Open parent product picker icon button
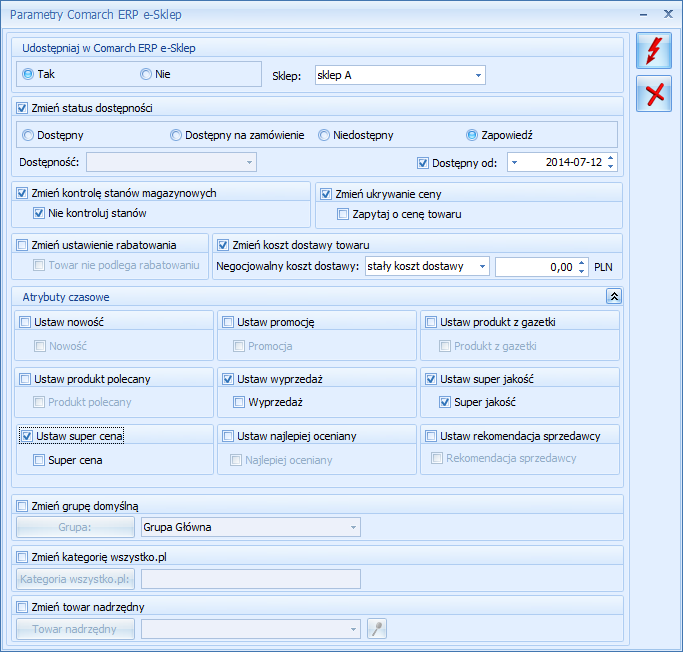This screenshot has height=652, width=683. [x=377, y=628]
